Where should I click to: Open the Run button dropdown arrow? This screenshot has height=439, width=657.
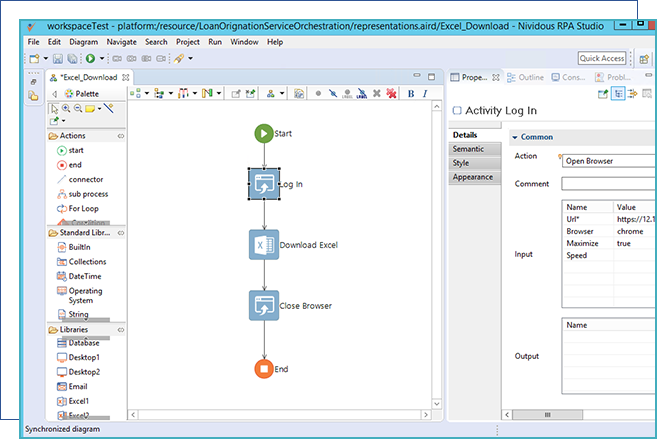click(101, 59)
